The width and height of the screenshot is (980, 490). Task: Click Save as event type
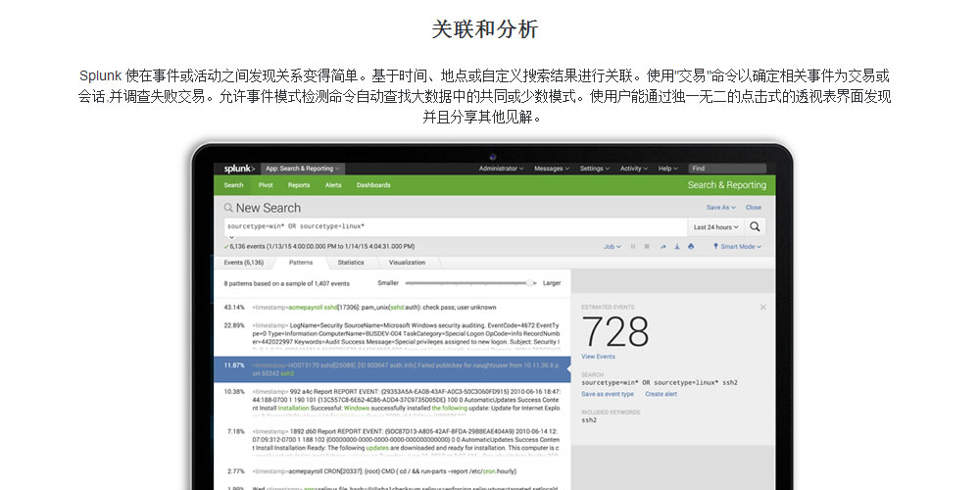point(608,394)
